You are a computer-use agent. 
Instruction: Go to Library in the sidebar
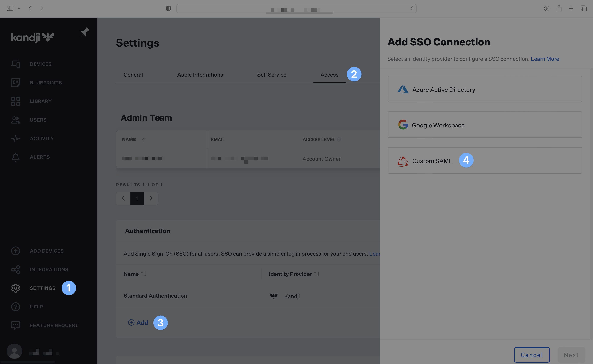click(x=41, y=101)
